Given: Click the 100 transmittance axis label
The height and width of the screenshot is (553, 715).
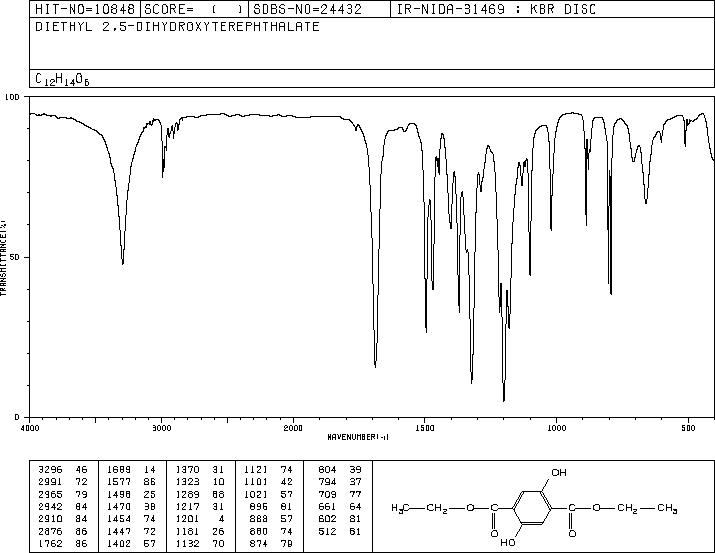Looking at the screenshot, I should point(13,97).
